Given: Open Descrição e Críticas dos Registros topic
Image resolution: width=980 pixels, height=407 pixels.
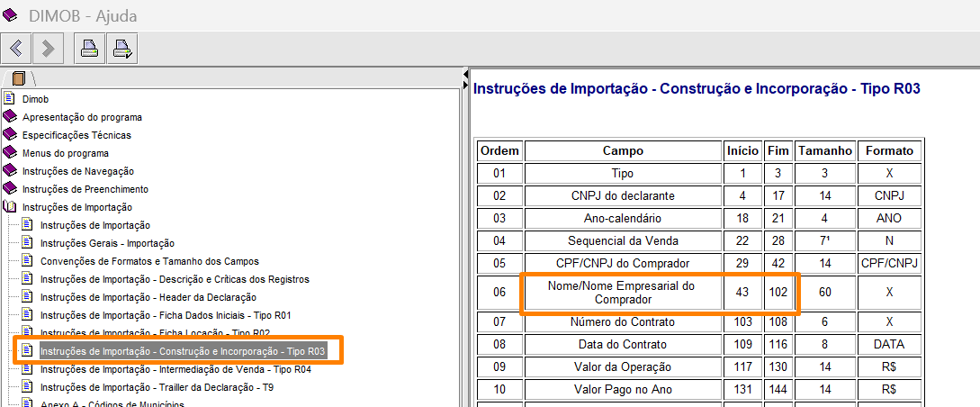Looking at the screenshot, I should click(x=175, y=279).
